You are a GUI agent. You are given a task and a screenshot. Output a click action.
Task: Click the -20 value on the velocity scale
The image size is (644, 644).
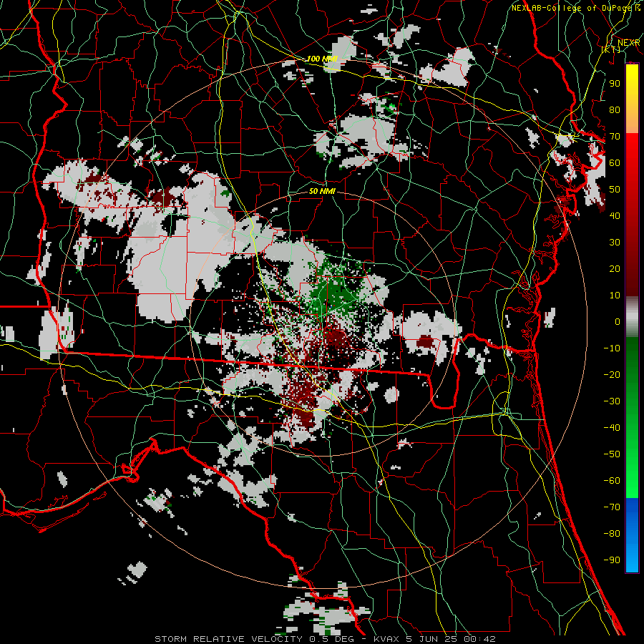pos(612,375)
